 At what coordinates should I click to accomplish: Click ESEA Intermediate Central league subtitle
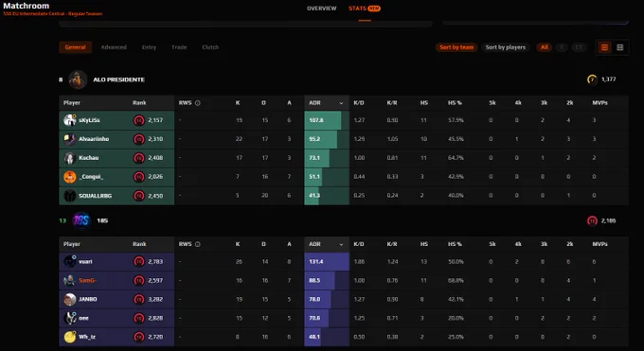(53, 14)
